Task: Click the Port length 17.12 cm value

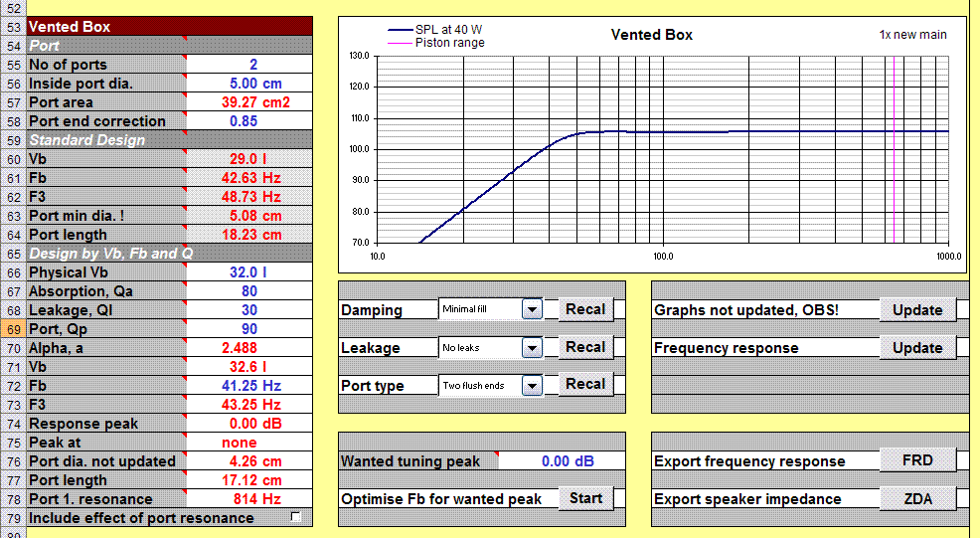Action: (249, 479)
